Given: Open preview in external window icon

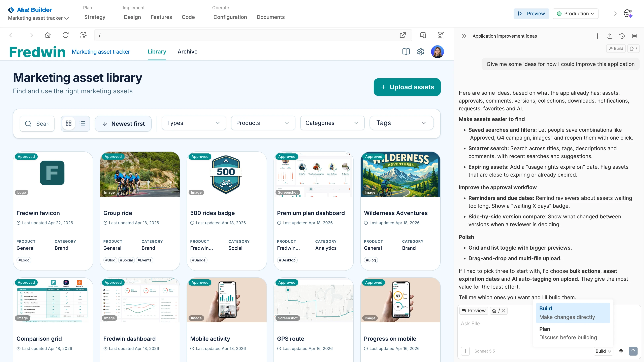Looking at the screenshot, I should click(x=402, y=35).
